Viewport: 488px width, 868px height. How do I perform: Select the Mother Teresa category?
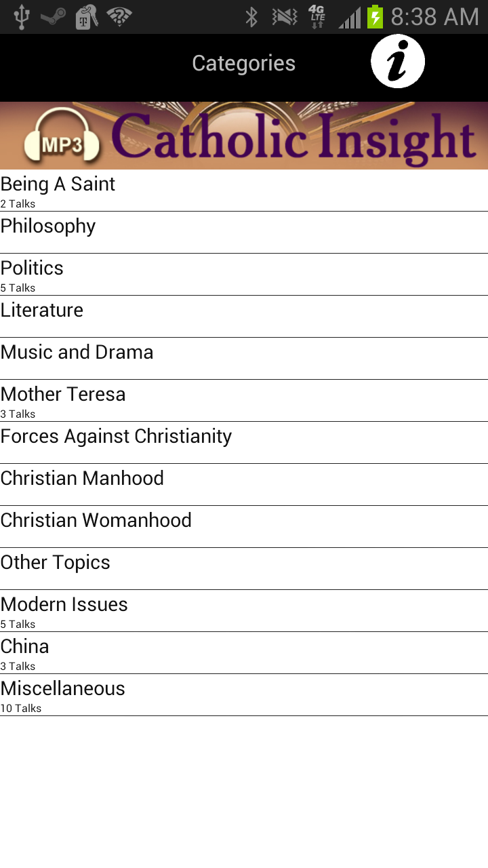(244, 401)
